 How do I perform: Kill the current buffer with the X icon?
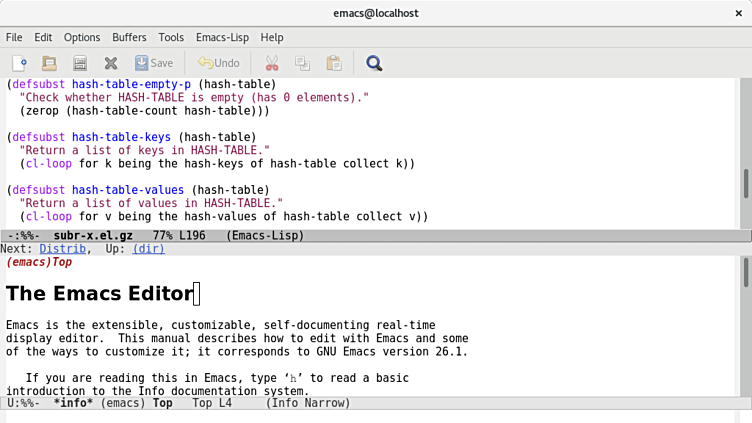(111, 63)
